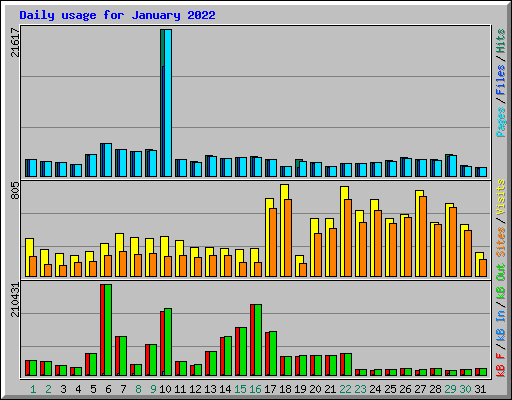The height and width of the screenshot is (400, 512).
Task: Click day label 10 on the x-axis
Action: (x=165, y=389)
